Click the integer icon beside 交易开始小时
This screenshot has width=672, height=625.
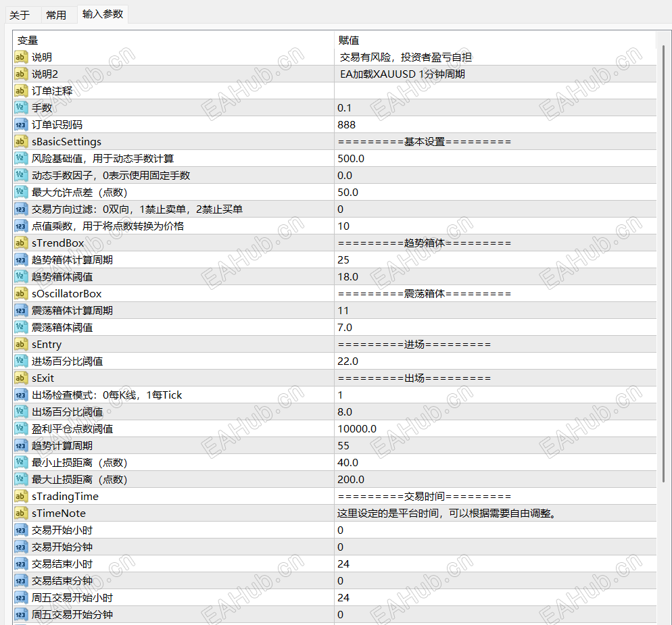20,530
